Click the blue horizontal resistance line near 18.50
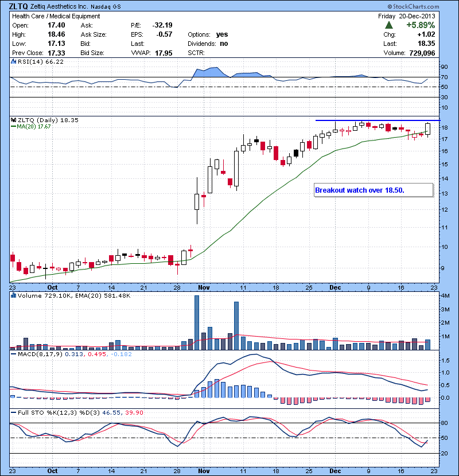 (378, 120)
